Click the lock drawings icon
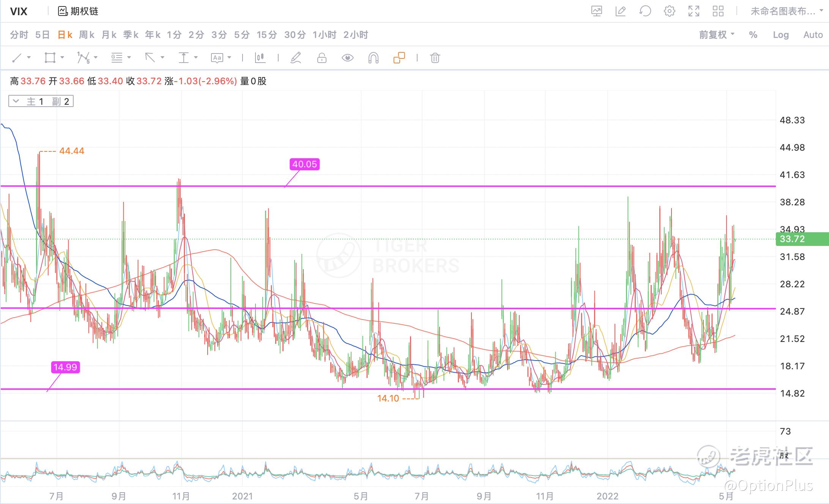Image resolution: width=829 pixels, height=504 pixels. [322, 58]
